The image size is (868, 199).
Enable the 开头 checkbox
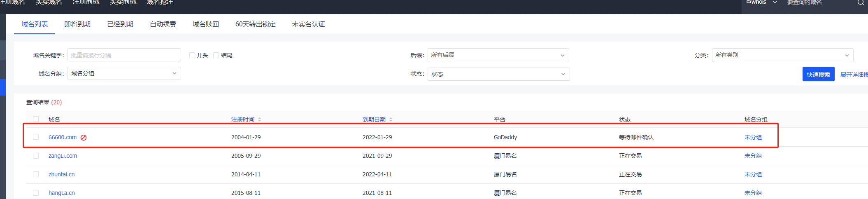tap(192, 55)
